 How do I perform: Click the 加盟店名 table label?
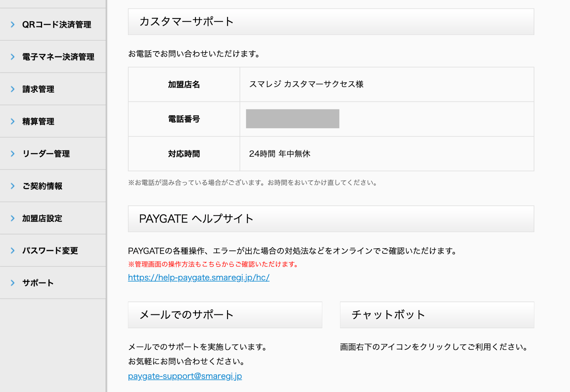tap(184, 84)
